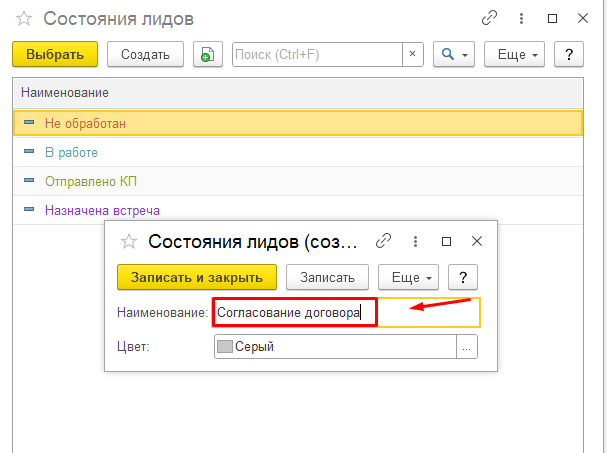Copy link icon in creation dialog title
The height and width of the screenshot is (453, 607).
coord(383,241)
